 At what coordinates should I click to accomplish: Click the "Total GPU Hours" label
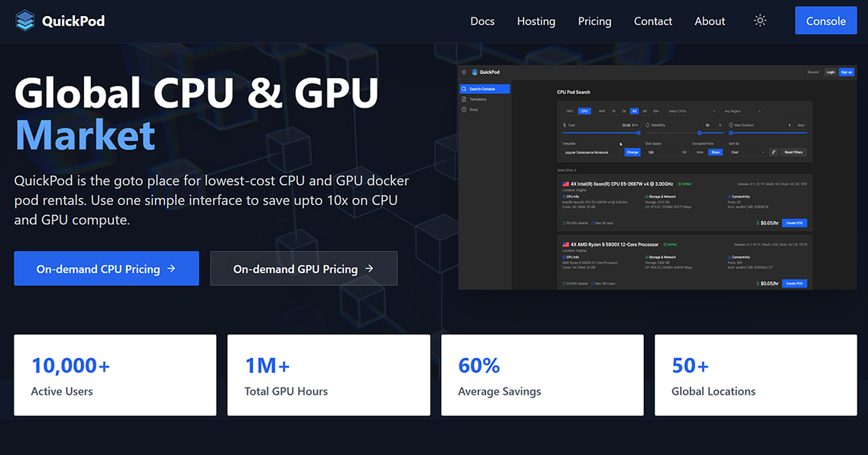pyautogui.click(x=287, y=391)
